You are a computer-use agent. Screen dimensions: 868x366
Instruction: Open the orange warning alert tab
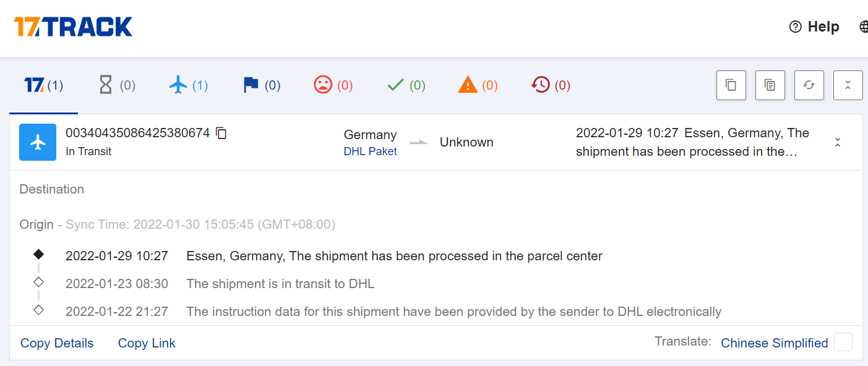[x=478, y=85]
